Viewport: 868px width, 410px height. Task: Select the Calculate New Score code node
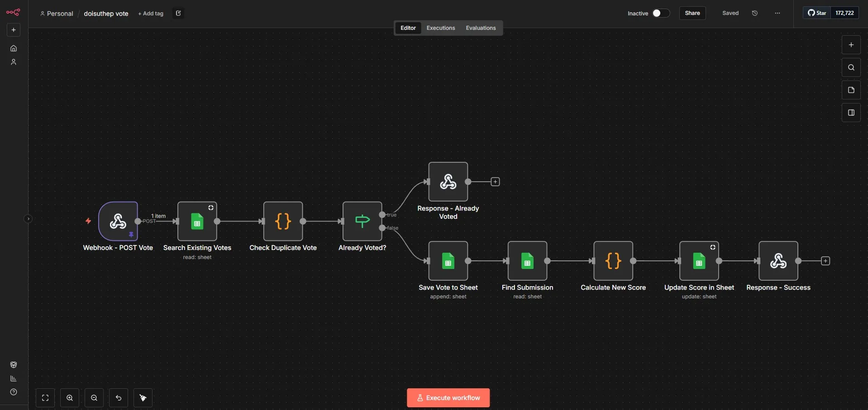pos(613,261)
